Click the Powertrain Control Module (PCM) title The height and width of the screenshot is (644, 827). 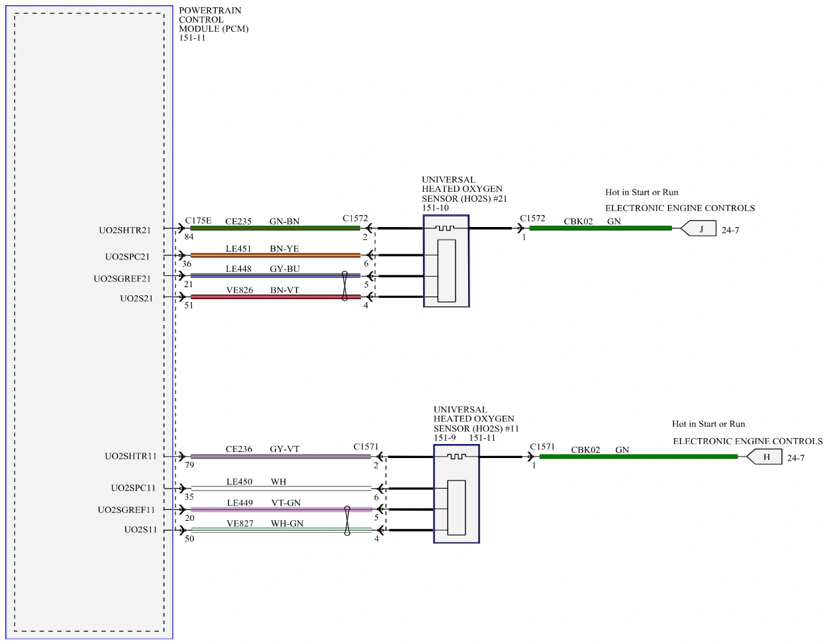[x=214, y=20]
